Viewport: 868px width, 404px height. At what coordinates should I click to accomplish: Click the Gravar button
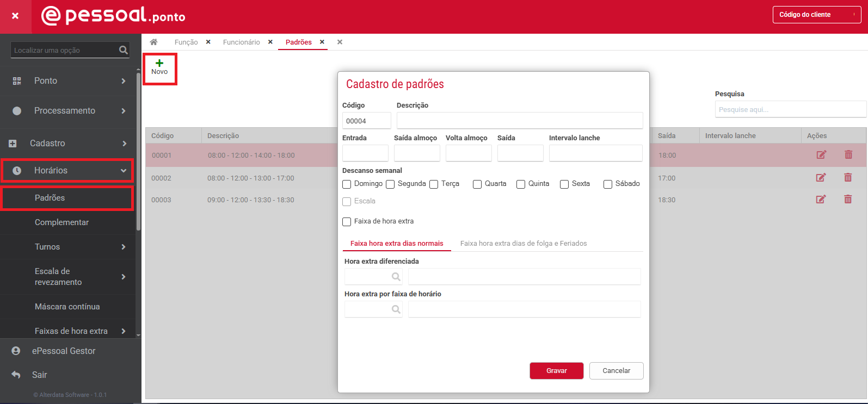[557, 371]
